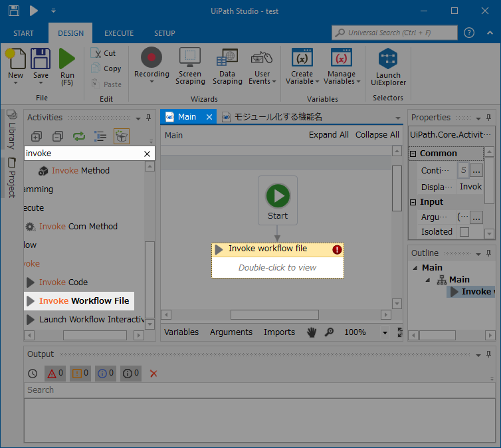Switch to DESIGN ribbon tab
The image size is (501, 448).
70,33
